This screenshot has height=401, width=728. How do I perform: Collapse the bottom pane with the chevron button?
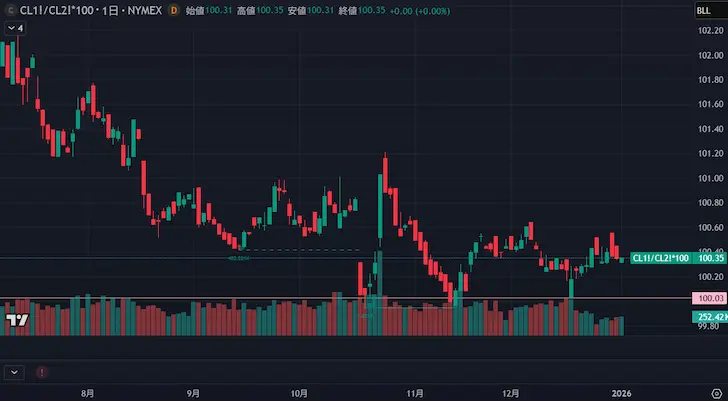[14, 371]
